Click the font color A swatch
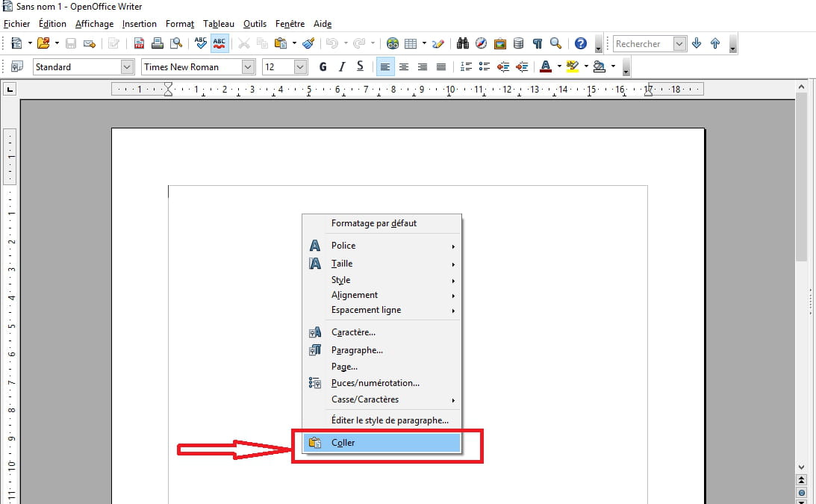 (x=545, y=67)
